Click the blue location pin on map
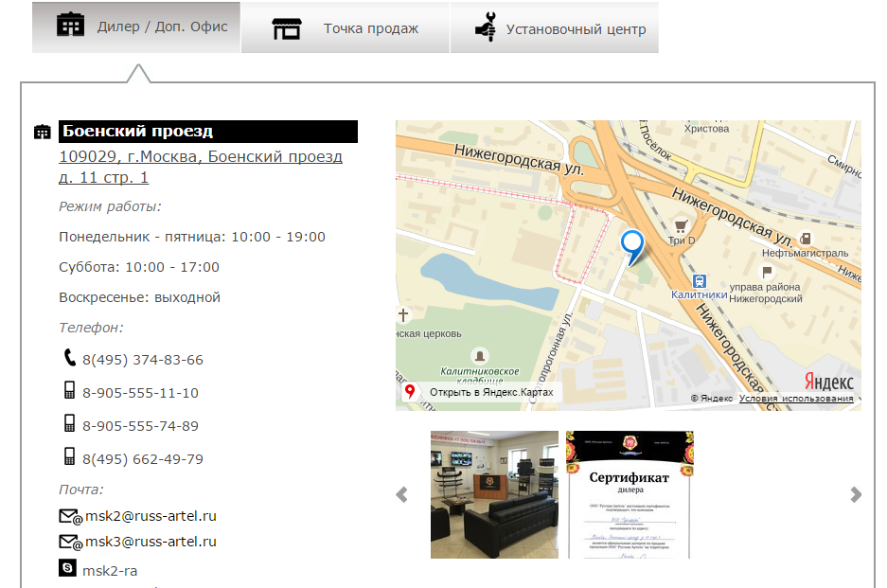 click(631, 244)
